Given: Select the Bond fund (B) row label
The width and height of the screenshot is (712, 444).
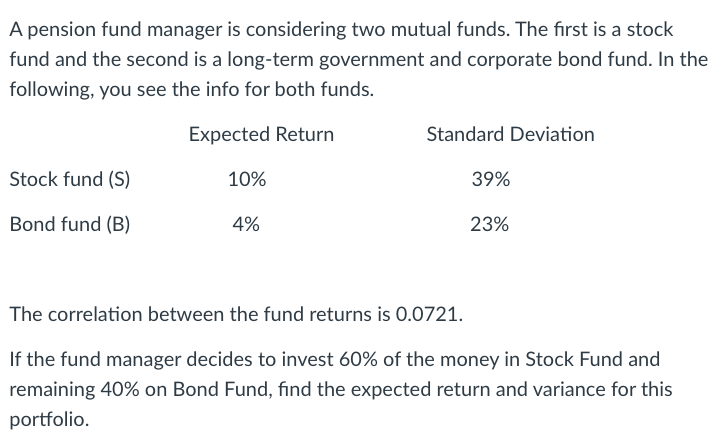Looking at the screenshot, I should click(x=70, y=224).
